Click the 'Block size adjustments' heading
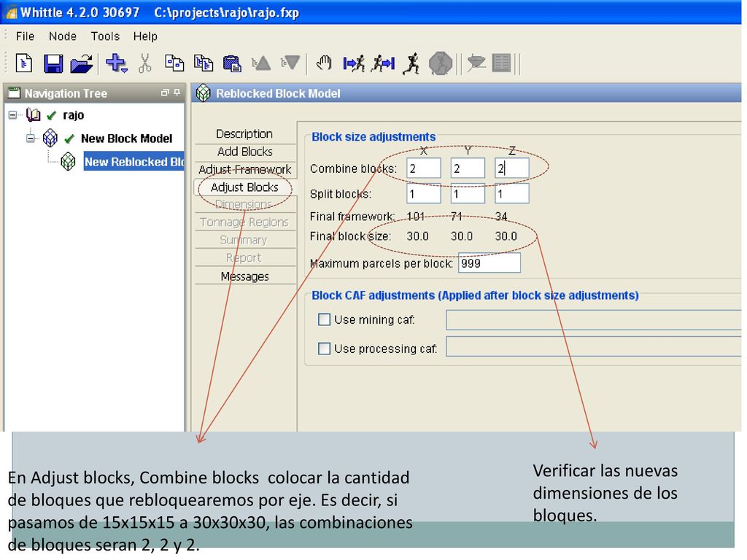 coord(373,136)
